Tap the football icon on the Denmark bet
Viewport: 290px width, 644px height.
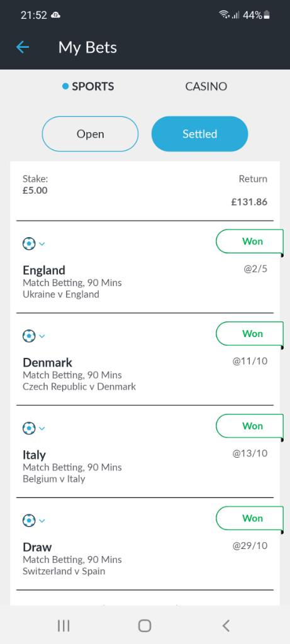click(29, 336)
